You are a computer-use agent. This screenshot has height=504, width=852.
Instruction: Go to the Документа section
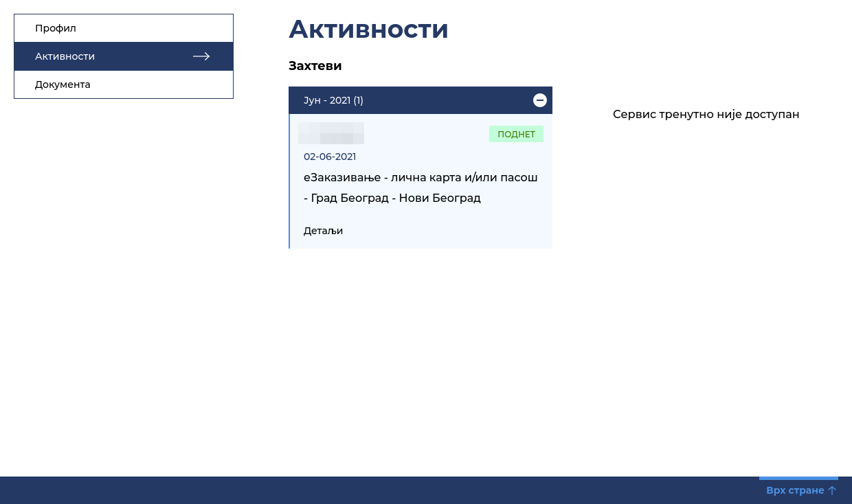point(124,84)
